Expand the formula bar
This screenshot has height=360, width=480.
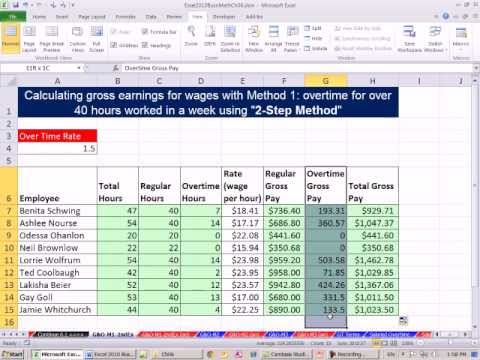[476, 68]
